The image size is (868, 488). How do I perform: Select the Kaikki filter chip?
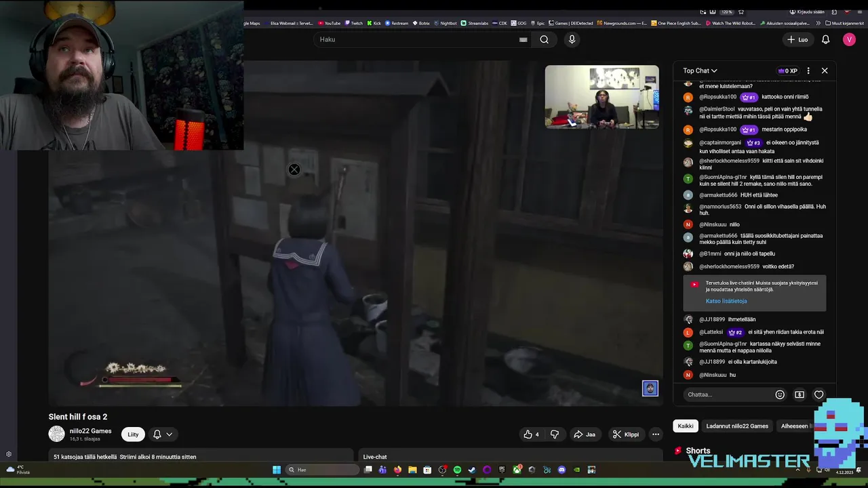click(x=686, y=426)
